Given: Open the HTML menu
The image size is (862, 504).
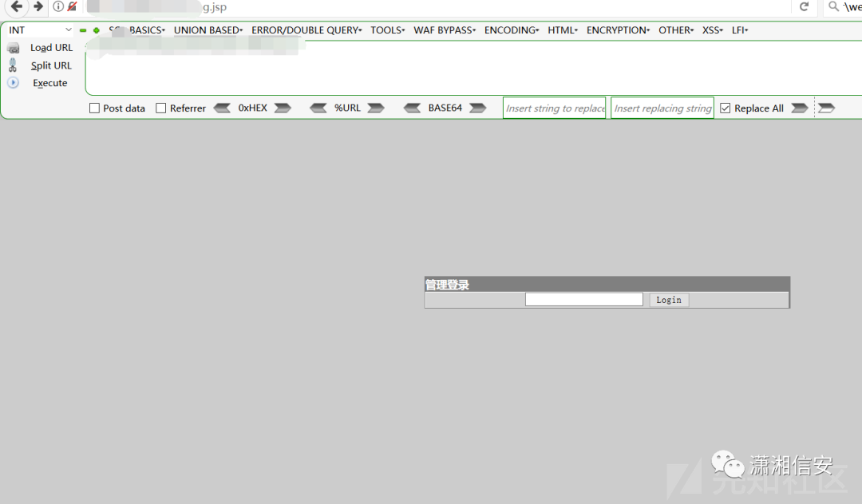Looking at the screenshot, I should tap(563, 30).
